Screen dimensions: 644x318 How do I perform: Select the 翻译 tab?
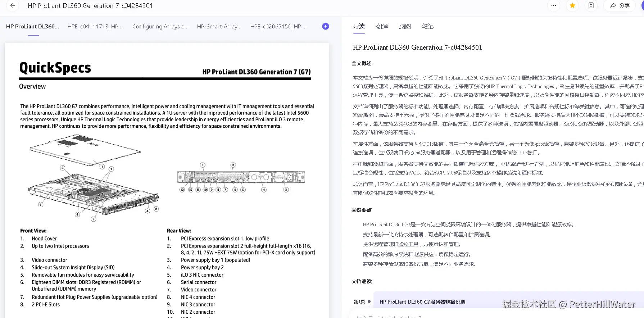pyautogui.click(x=382, y=26)
